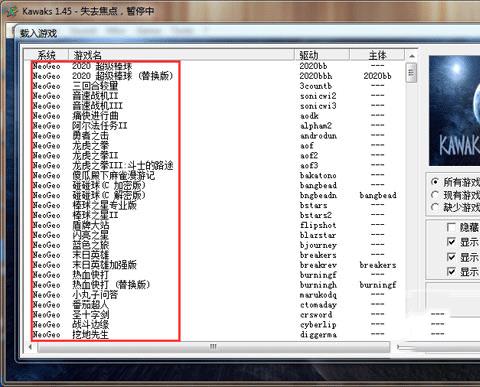480x387 pixels.
Task: Sort by the 主体 column header
Action: 377,55
